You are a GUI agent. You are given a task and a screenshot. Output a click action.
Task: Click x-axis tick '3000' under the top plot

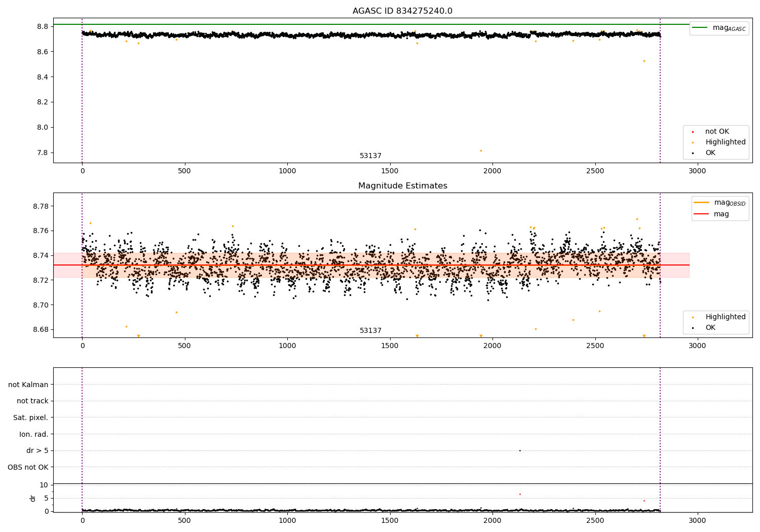(698, 171)
